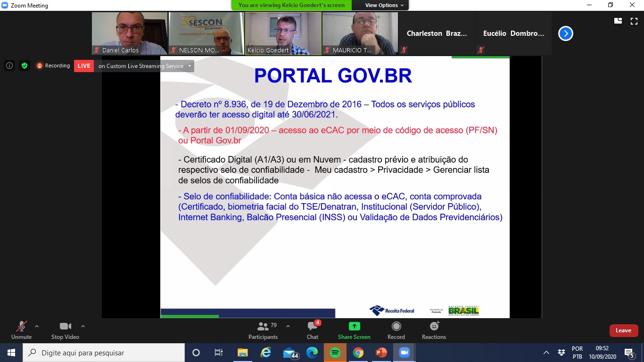644x362 pixels.
Task: Open PowerPoint from taskbar
Action: 381,353
